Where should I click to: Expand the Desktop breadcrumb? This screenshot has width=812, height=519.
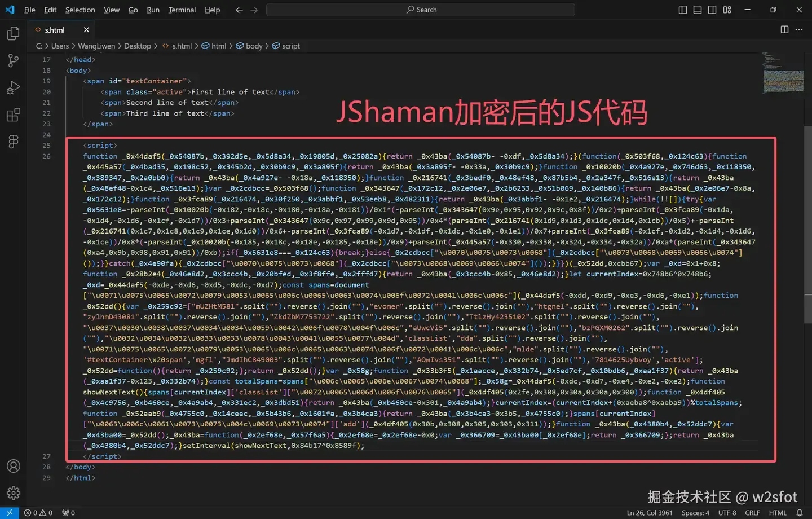pyautogui.click(x=138, y=46)
